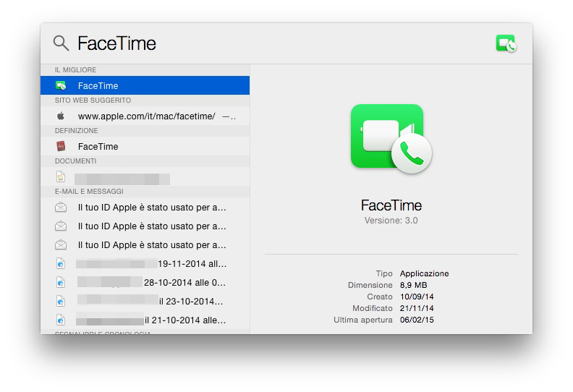The image size is (573, 392).
Task: Click the 'DOCUMENTI' section header
Action: pos(76,161)
